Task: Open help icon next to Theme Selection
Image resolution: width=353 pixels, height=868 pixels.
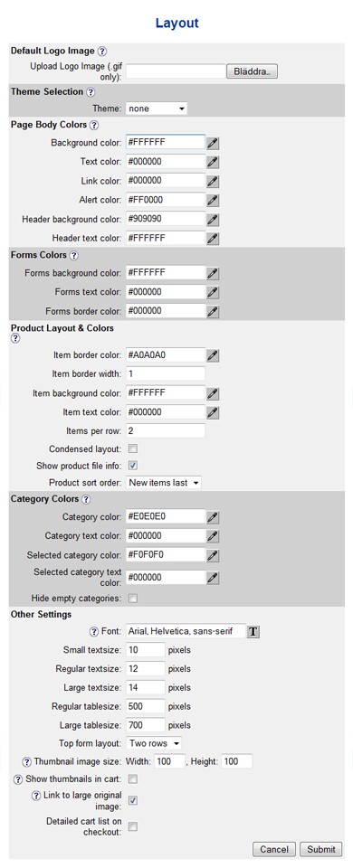Action: tap(91, 92)
